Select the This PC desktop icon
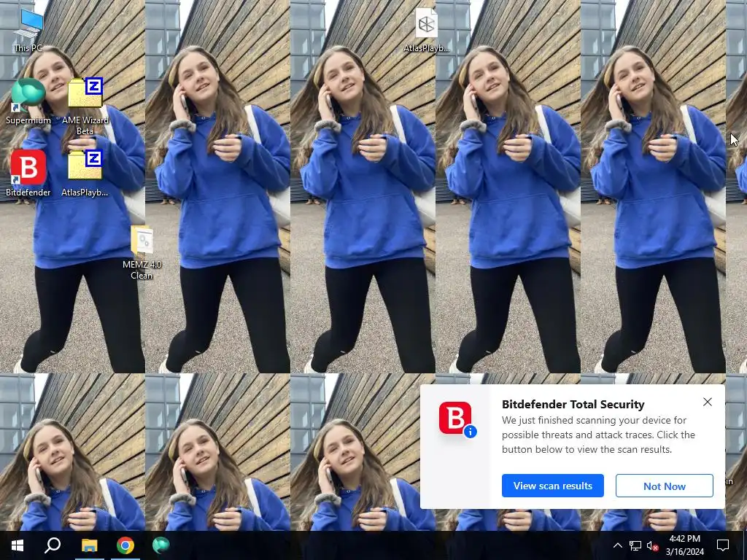The image size is (747, 560). [x=28, y=31]
